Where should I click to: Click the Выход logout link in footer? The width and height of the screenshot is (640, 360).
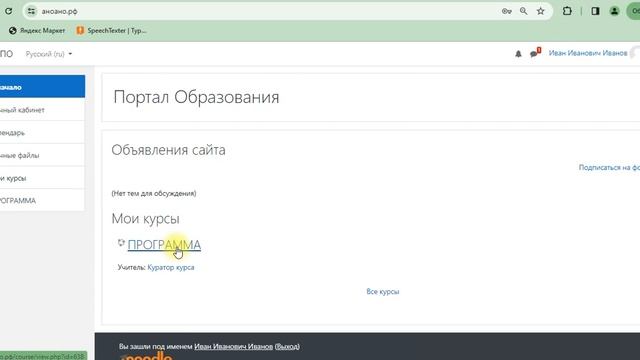click(287, 347)
